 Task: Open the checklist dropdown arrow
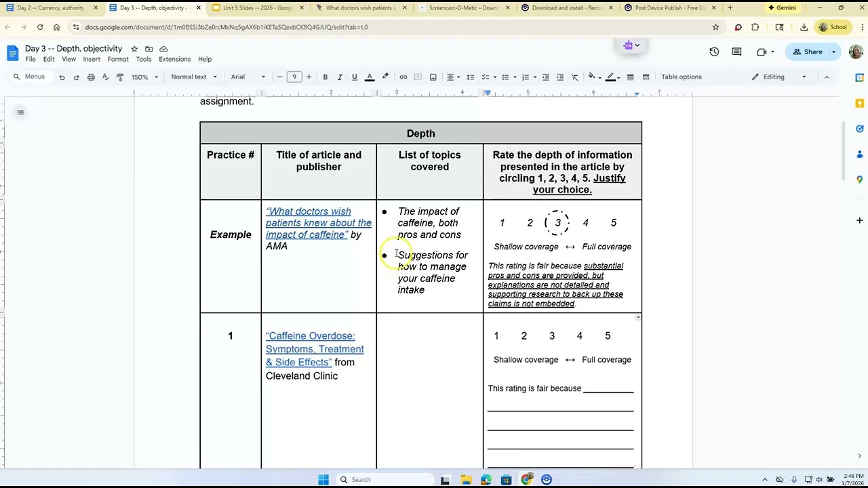coord(495,77)
